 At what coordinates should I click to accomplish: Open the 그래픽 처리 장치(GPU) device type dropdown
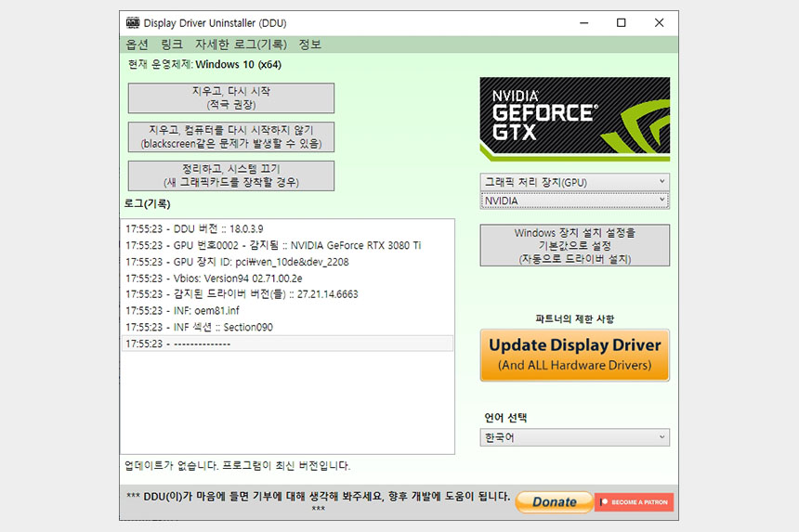coord(575,182)
